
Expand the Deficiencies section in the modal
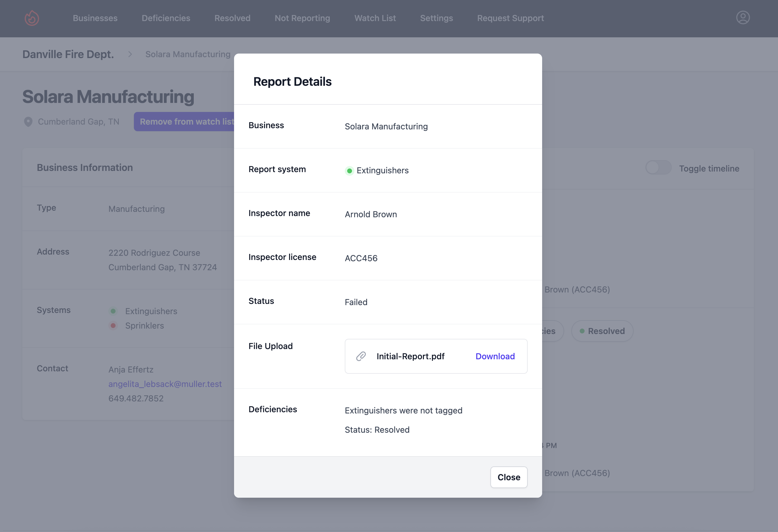pyautogui.click(x=273, y=409)
